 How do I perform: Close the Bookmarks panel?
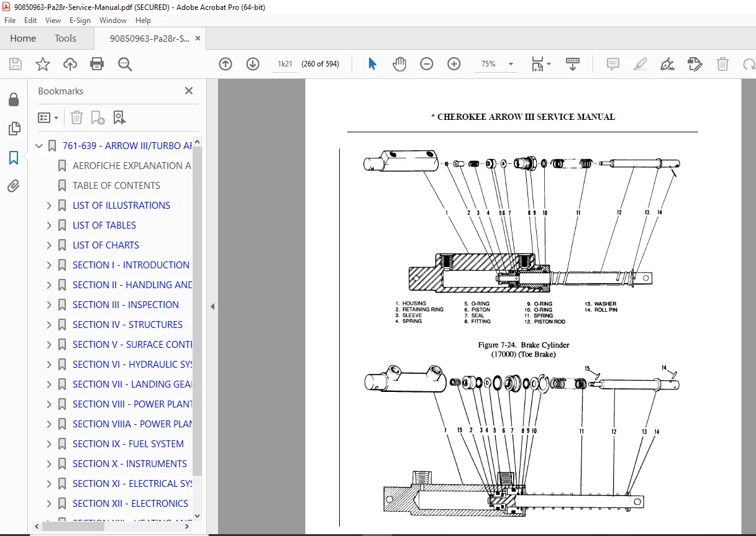189,91
